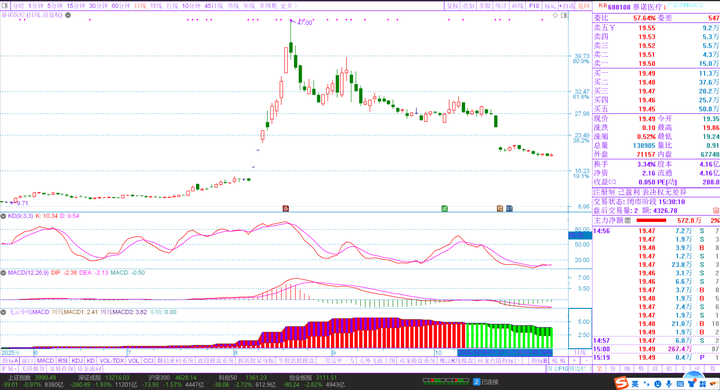The image size is (720, 390).
Task: Collapse the MACD(12,26,9) panel circle toggle
Action: pyautogui.click(x=3, y=272)
